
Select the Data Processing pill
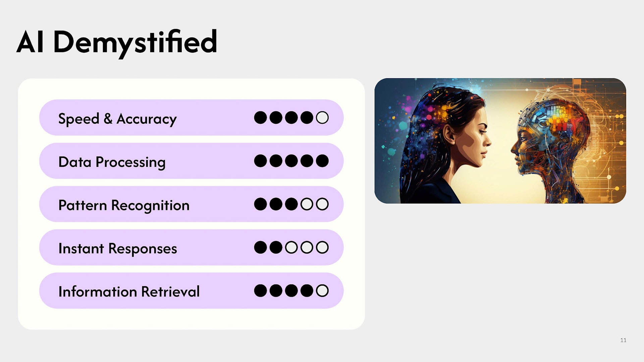click(x=191, y=161)
